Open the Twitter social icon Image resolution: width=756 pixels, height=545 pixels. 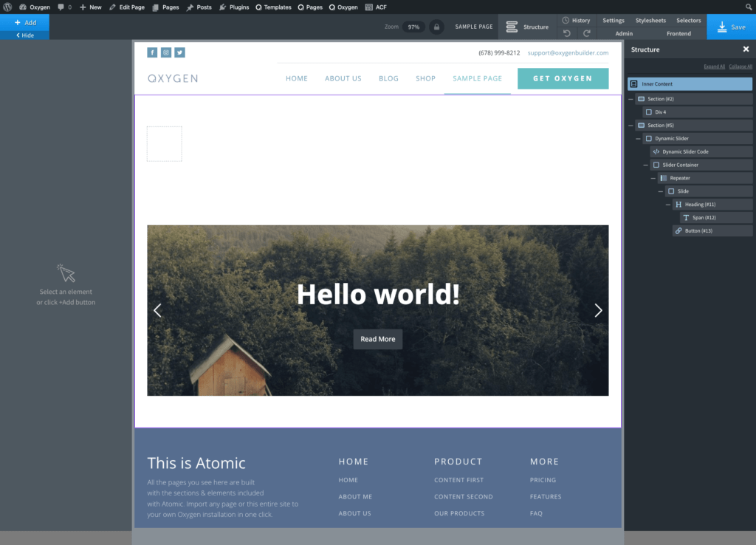179,52
